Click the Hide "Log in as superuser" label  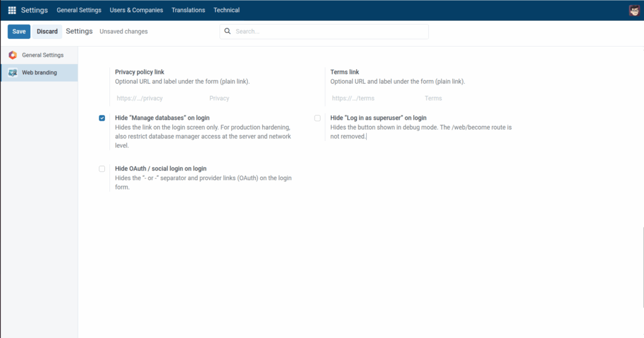click(378, 118)
